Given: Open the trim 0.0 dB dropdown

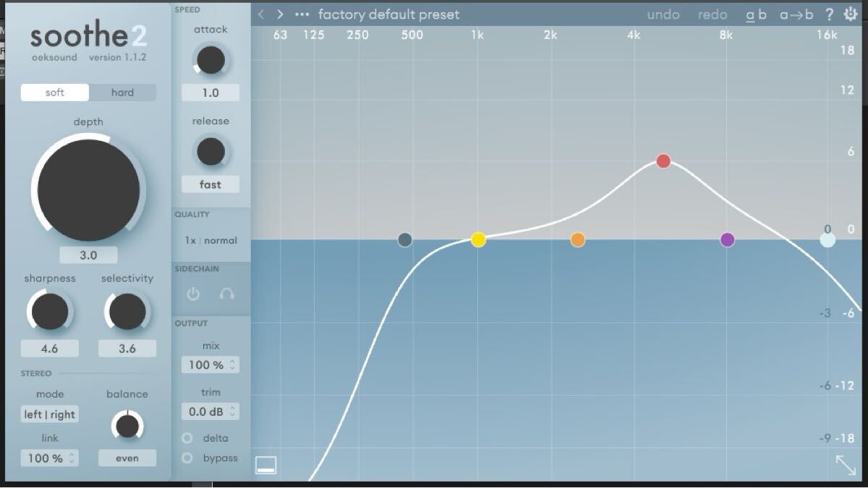Looking at the screenshot, I should [x=210, y=411].
